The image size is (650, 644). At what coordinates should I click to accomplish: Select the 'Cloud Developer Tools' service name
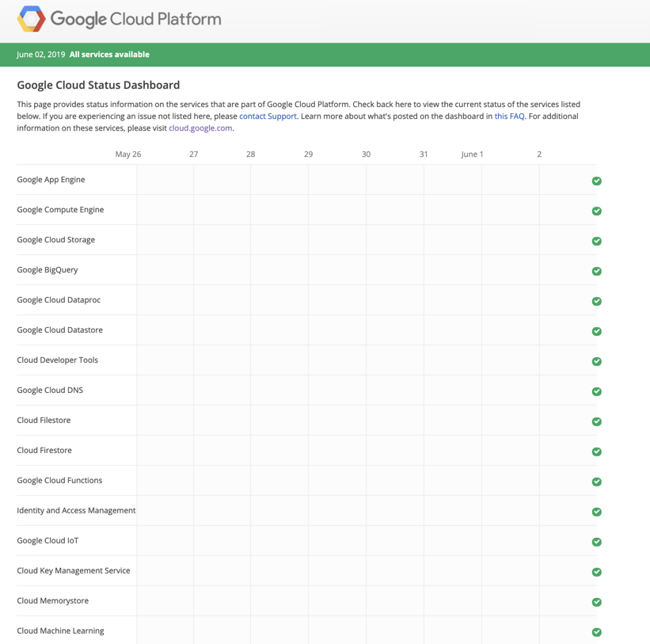(x=58, y=360)
